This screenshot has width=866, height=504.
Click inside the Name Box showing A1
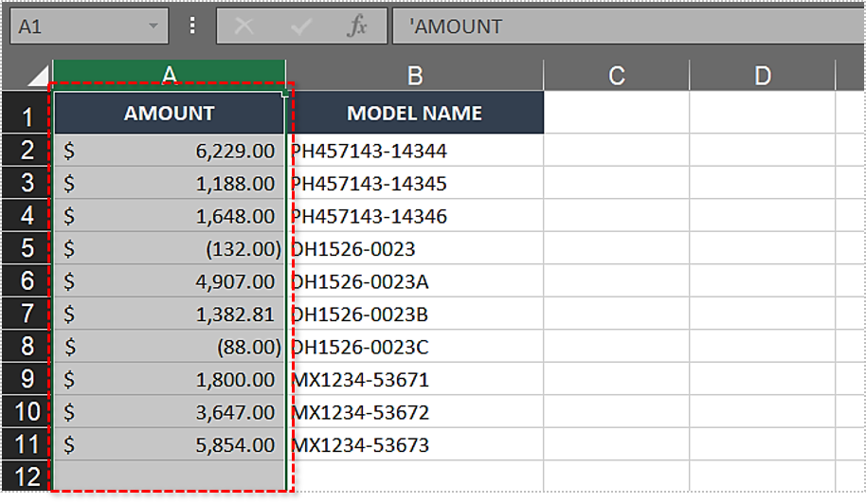pos(89,26)
